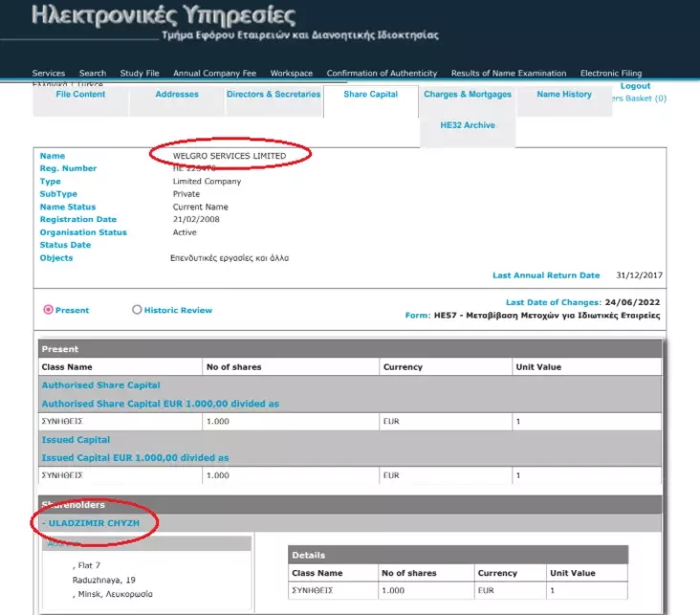Open Results of Name Examination
The image size is (700, 615).
pos(509,74)
